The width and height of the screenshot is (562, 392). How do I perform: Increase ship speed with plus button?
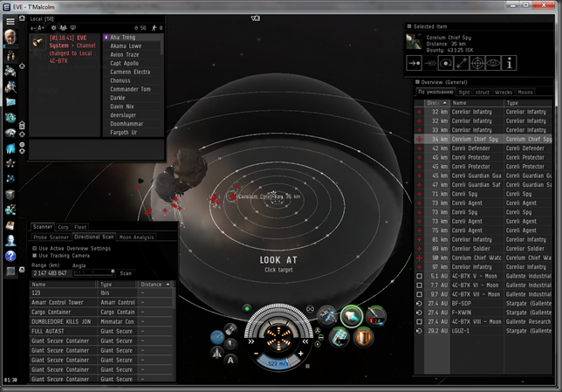point(301,354)
